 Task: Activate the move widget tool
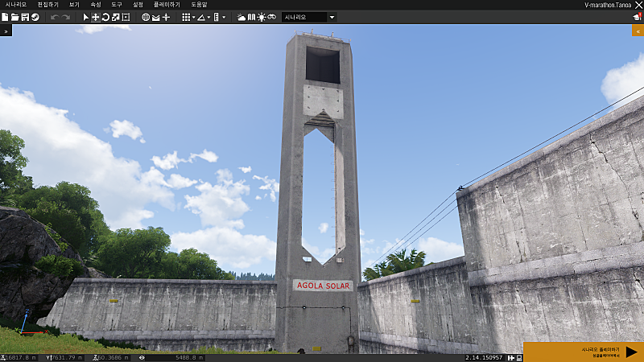tap(96, 17)
